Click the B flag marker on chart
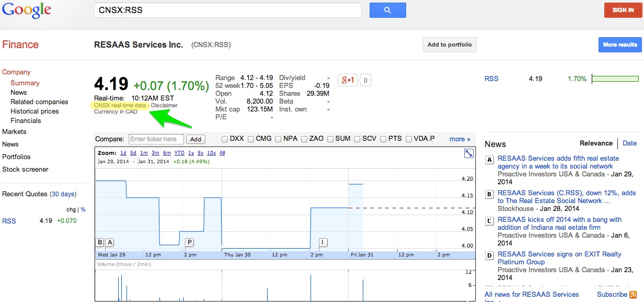This screenshot has width=644, height=302. tap(100, 242)
